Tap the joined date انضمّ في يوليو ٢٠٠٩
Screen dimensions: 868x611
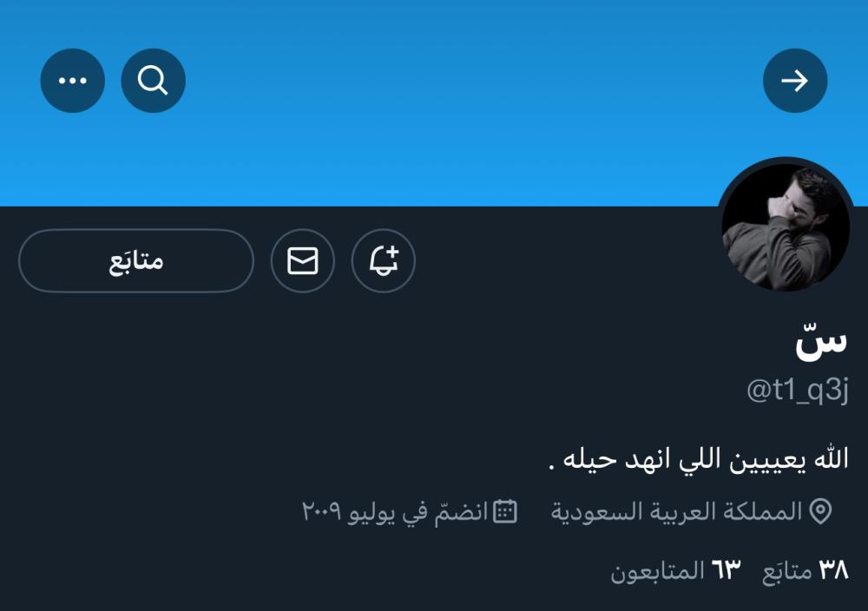pyautogui.click(x=395, y=511)
